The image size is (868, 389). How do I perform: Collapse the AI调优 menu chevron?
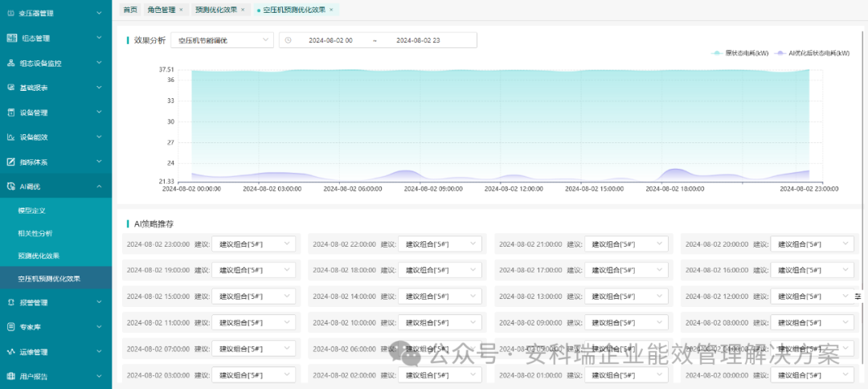coord(99,186)
